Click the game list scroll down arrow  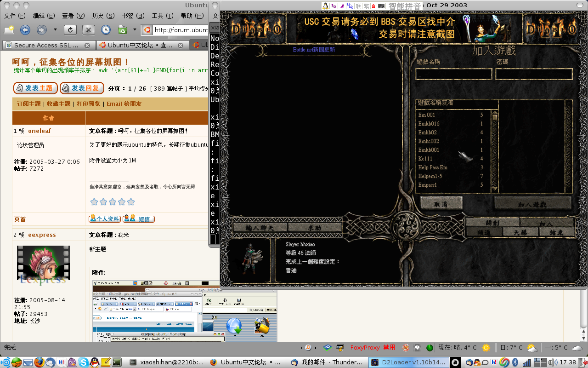click(x=495, y=189)
